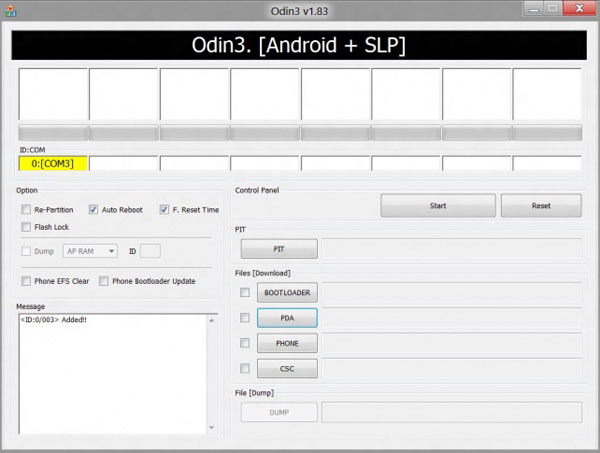This screenshot has width=600, height=453.
Task: Click the PIT file path field
Action: pyautogui.click(x=452, y=249)
